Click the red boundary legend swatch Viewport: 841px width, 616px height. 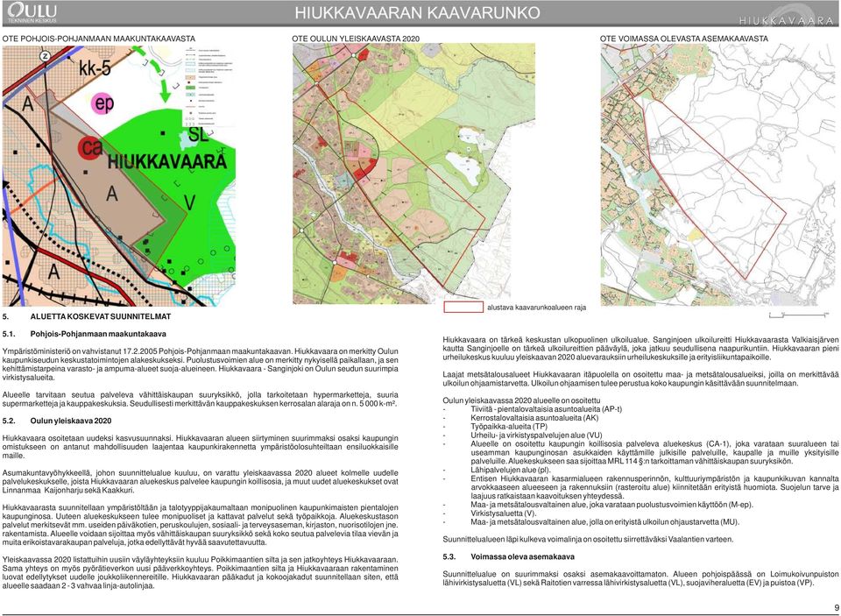click(x=463, y=308)
